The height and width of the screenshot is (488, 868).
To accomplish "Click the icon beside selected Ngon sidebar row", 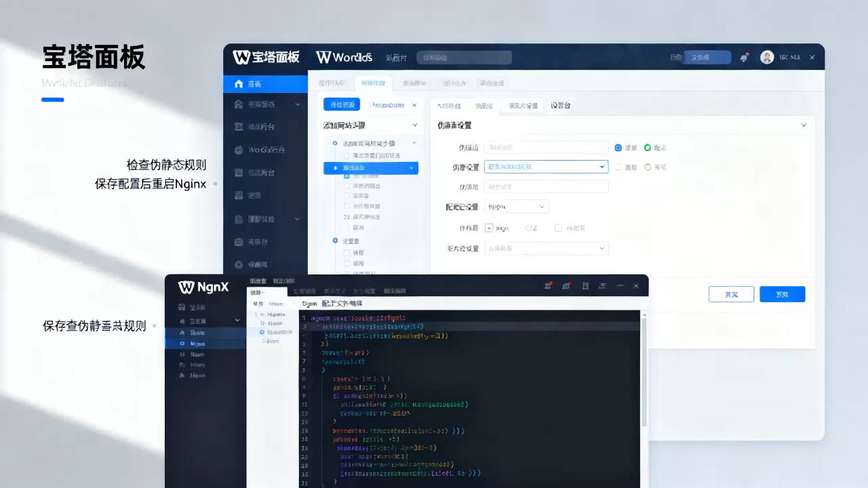I will click(182, 344).
